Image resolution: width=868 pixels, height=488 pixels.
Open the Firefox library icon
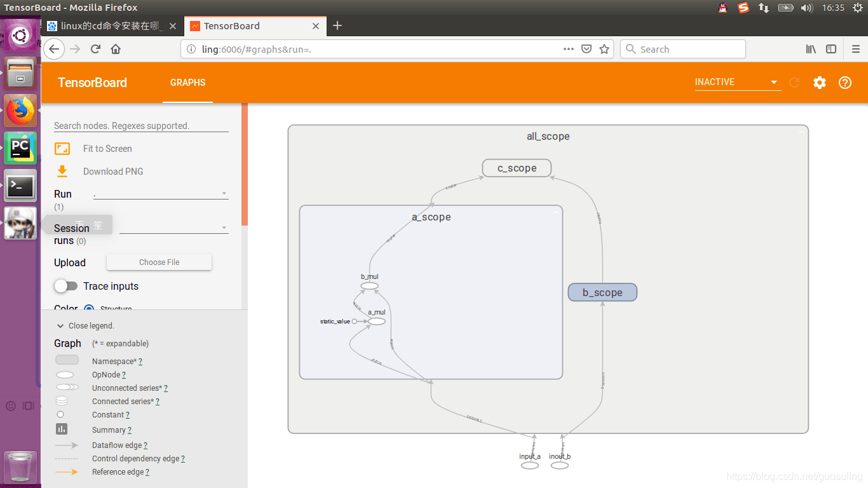pos(811,49)
